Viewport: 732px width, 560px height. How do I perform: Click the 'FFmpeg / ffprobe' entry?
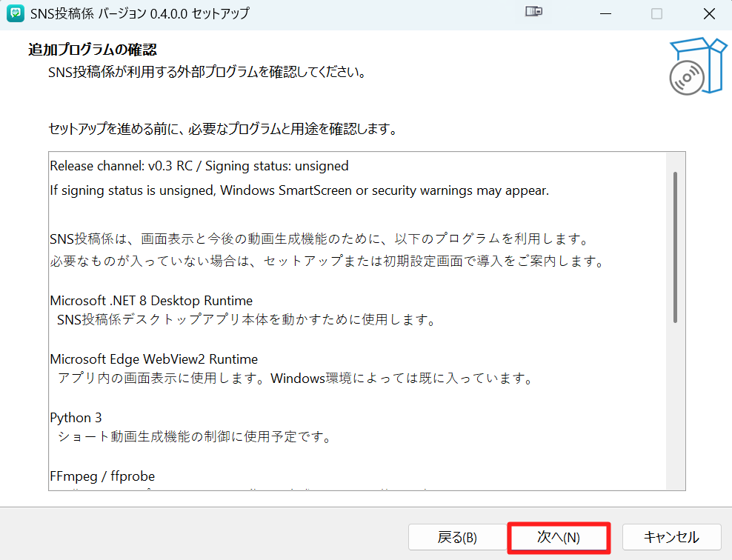[102, 476]
